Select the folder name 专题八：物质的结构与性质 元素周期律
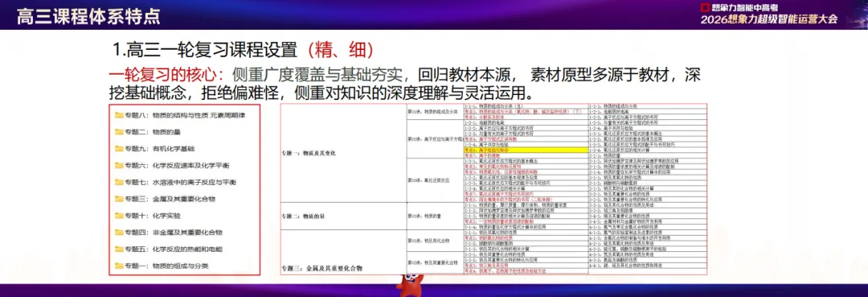Viewport: 868px width, 297px height. 184,115
